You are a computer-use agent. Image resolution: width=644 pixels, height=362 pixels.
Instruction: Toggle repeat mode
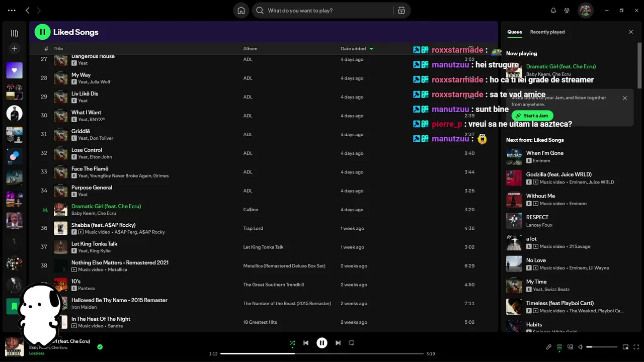[352, 343]
